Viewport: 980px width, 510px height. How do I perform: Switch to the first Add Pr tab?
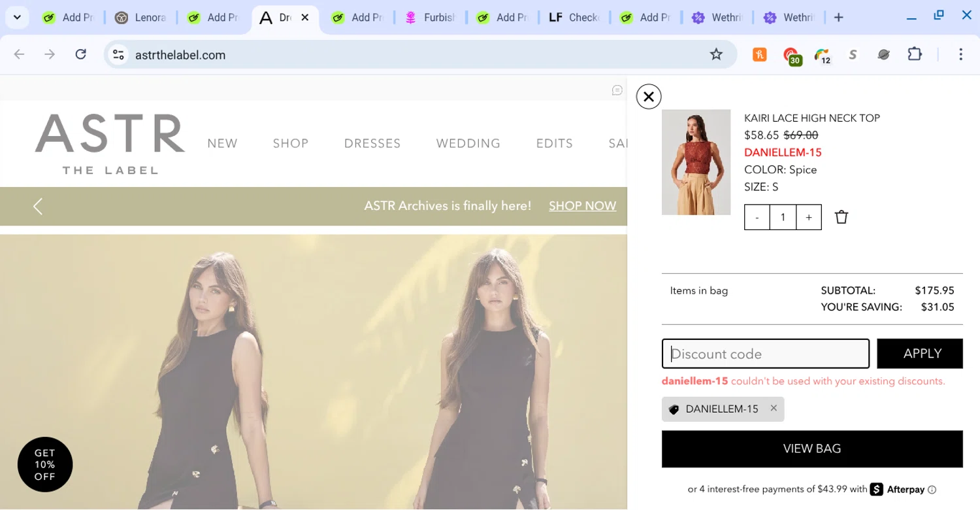click(69, 18)
